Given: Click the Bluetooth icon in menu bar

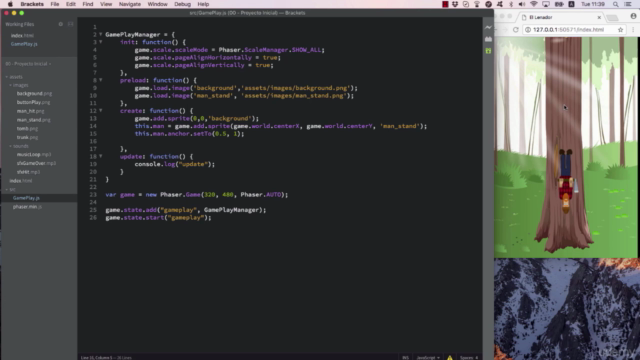Looking at the screenshot, I should (511, 4).
